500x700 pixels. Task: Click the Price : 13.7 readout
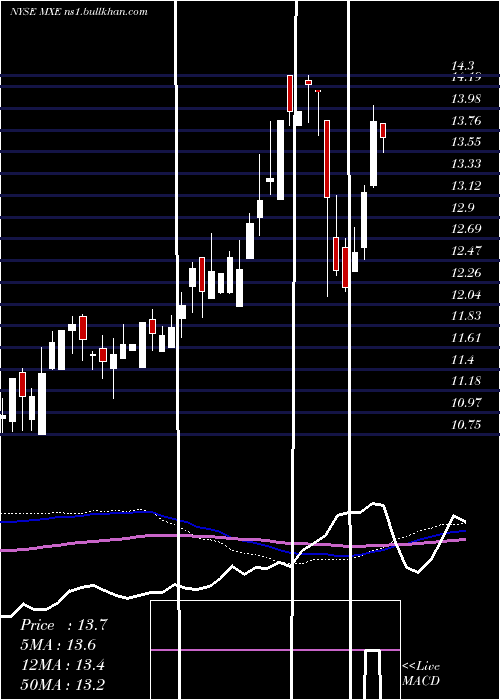pos(64,625)
